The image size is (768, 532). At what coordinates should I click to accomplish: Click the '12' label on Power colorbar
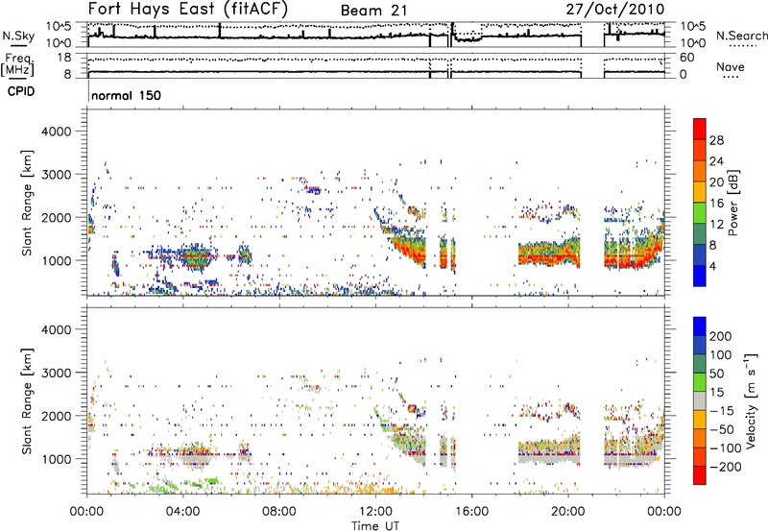click(x=716, y=225)
